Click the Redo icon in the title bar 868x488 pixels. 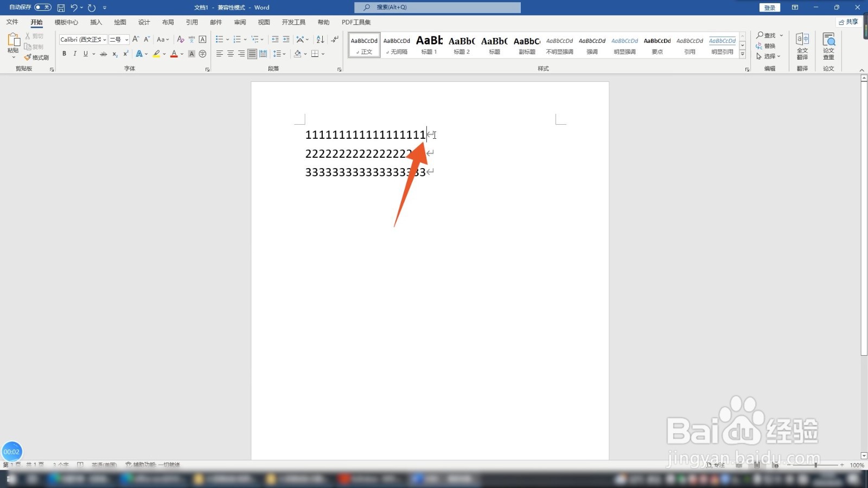(92, 8)
